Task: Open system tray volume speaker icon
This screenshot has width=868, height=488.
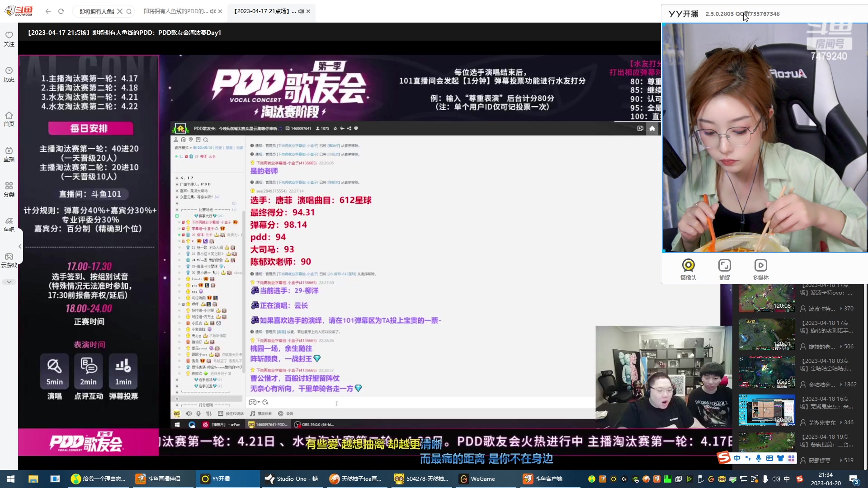Action: (x=776, y=479)
